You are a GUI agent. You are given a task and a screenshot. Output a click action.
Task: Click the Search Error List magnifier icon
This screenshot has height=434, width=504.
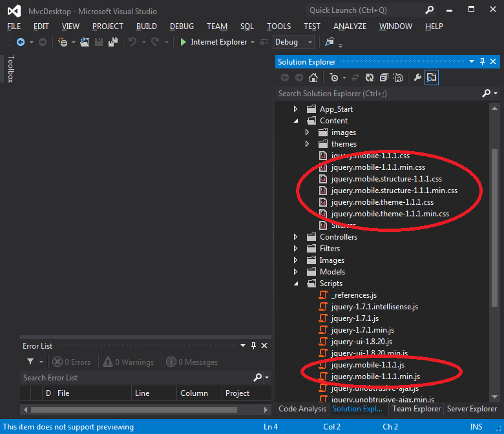tap(257, 377)
